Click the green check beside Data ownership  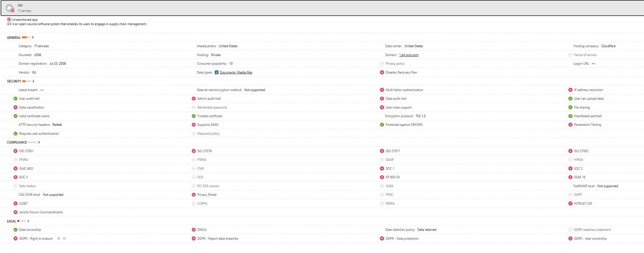point(15,230)
